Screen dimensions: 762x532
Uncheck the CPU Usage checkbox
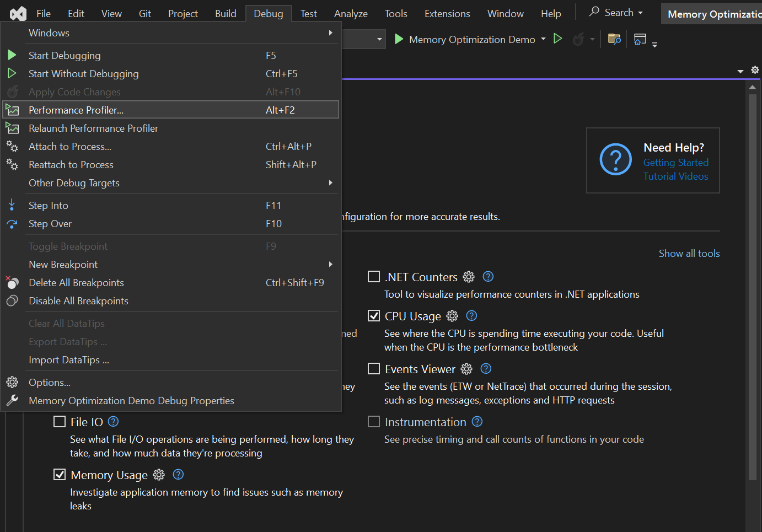(x=374, y=316)
